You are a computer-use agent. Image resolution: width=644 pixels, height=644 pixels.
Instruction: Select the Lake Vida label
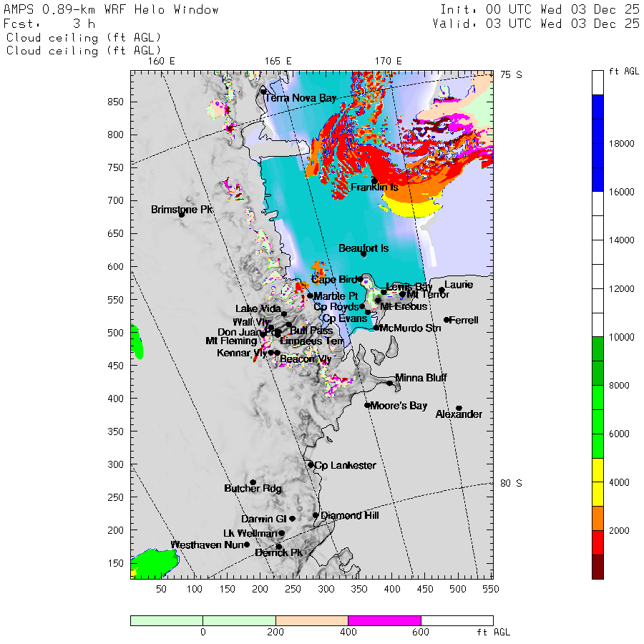[x=258, y=309]
